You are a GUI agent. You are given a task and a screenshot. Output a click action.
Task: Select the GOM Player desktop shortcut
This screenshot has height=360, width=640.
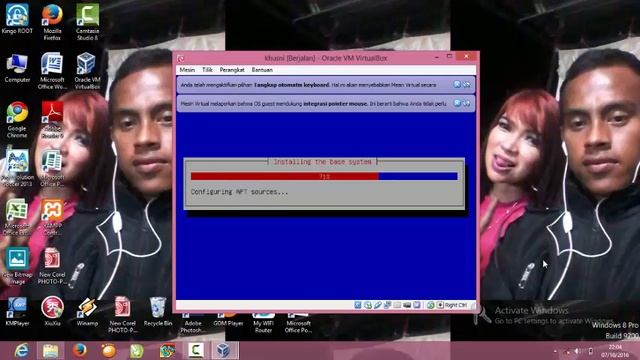[228, 320]
